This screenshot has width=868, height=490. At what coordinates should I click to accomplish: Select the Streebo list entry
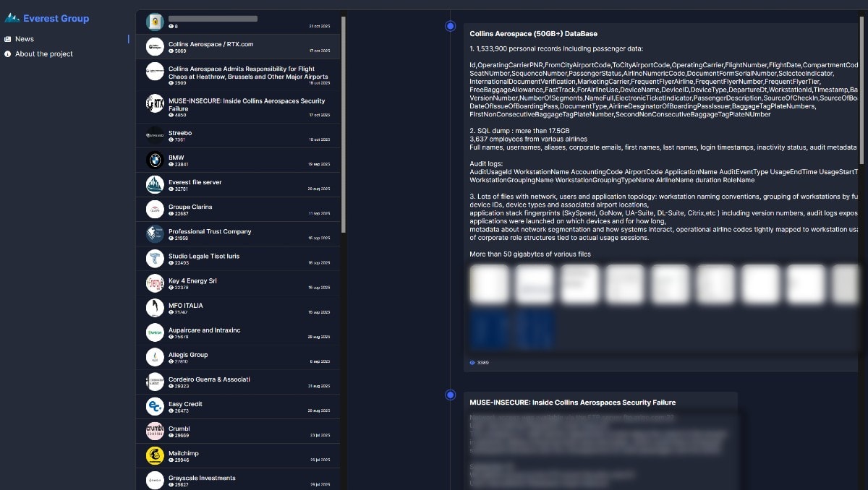click(239, 136)
